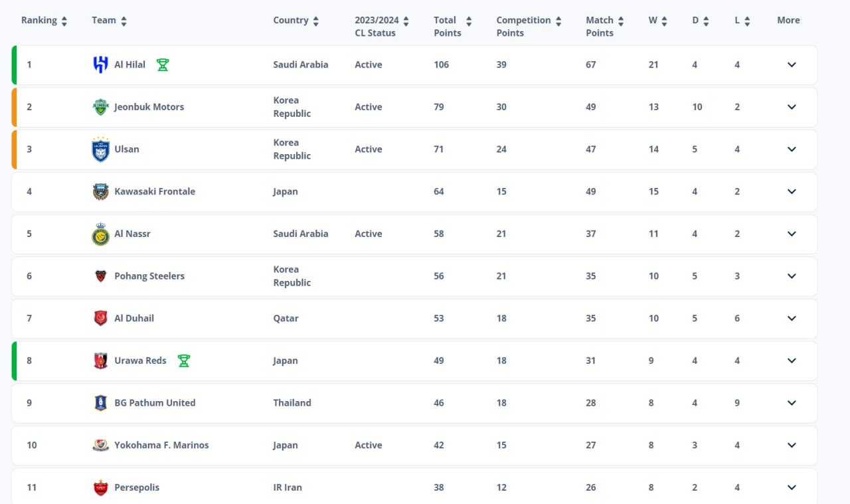Image resolution: width=850 pixels, height=504 pixels.
Task: Expand more details for Al Hilal row
Action: tap(792, 64)
